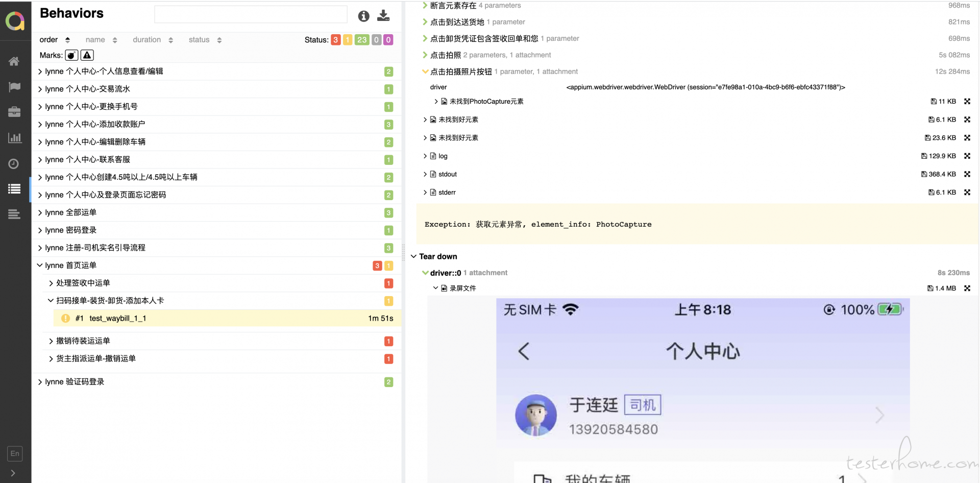Open the Allure Overview home icon
The width and height of the screenshot is (980, 483).
14,61
